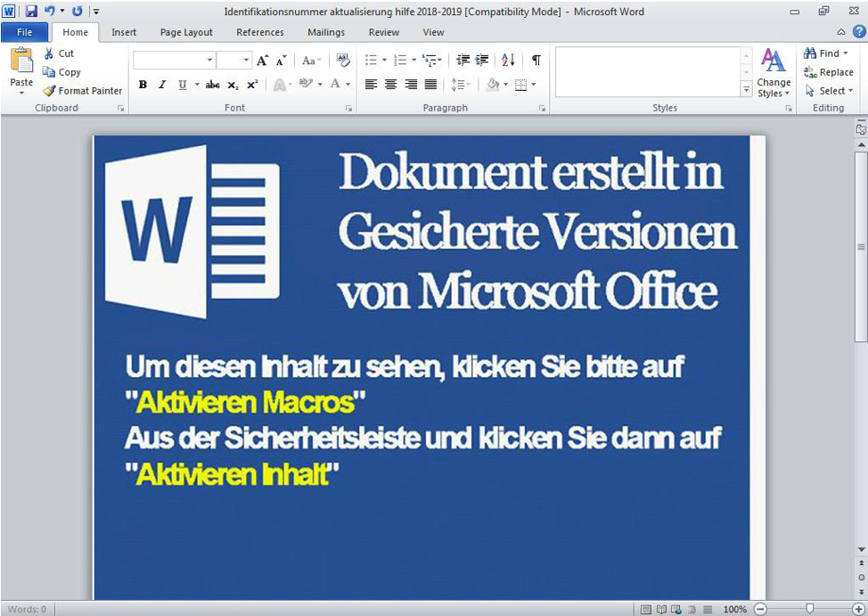Open the Clipboard pane launcher
The height and width of the screenshot is (616, 868).
pyautogui.click(x=120, y=109)
